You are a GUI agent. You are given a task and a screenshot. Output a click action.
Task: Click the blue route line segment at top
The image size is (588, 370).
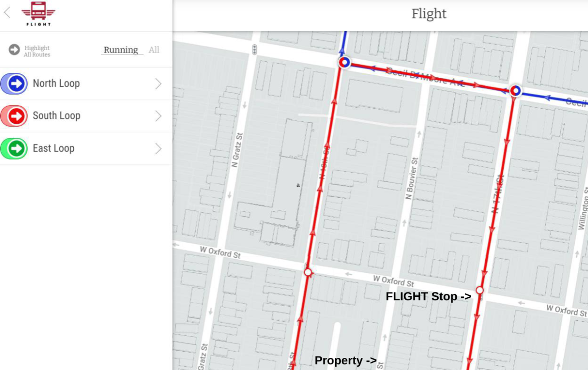tap(344, 41)
